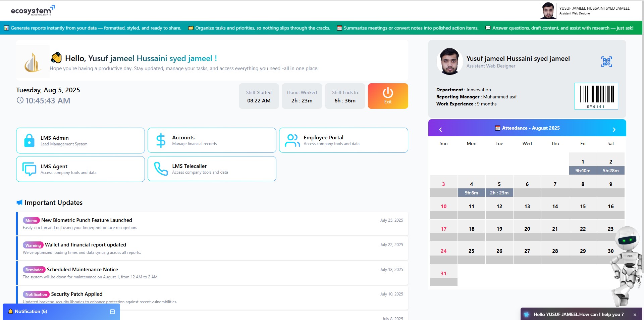Collapse the Notification panel minimize icon
The image size is (644, 320).
click(x=112, y=312)
